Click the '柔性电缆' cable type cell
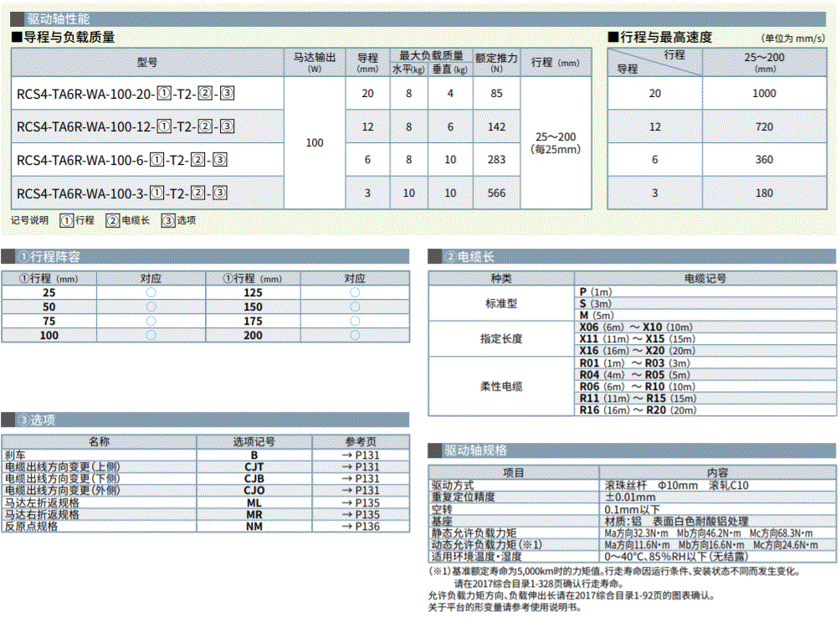 coord(501,387)
